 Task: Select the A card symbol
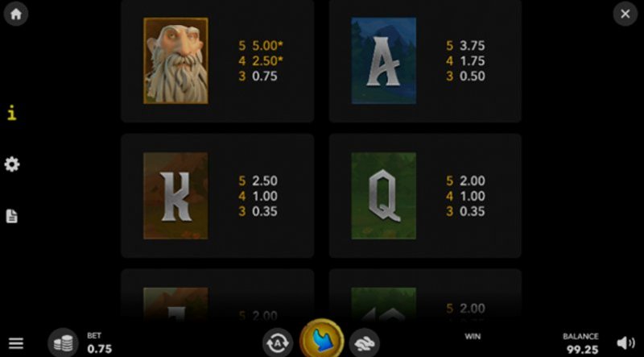(384, 60)
